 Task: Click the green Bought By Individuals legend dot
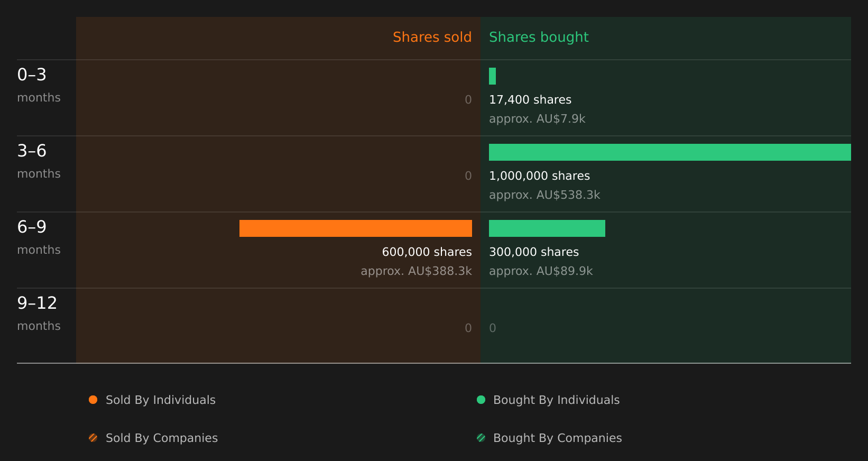click(481, 400)
